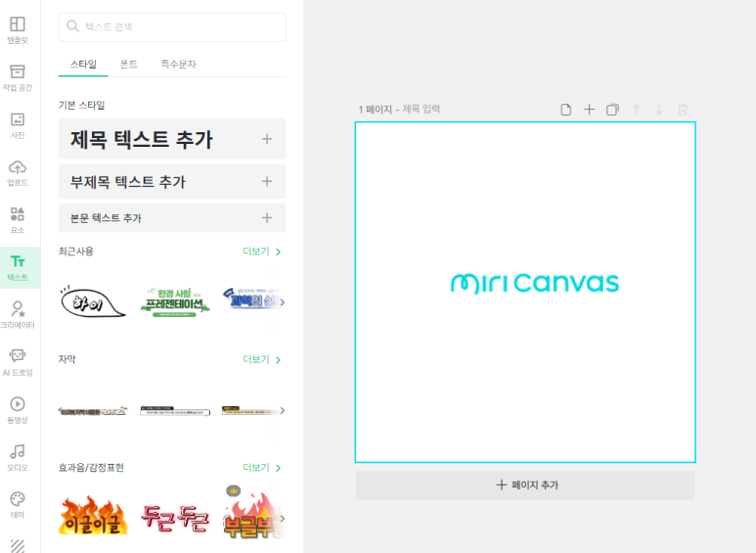Open the 동영상 (Video) sidebar panel

tap(18, 410)
